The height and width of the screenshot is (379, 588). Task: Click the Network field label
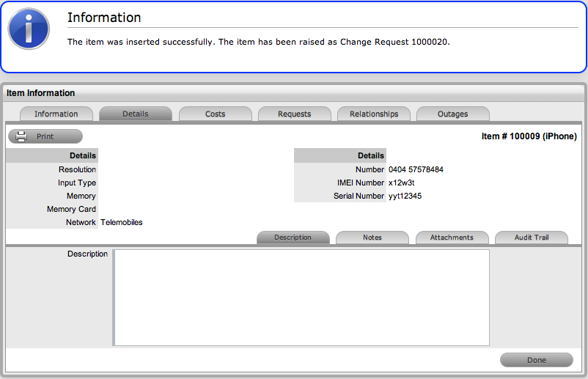click(81, 222)
